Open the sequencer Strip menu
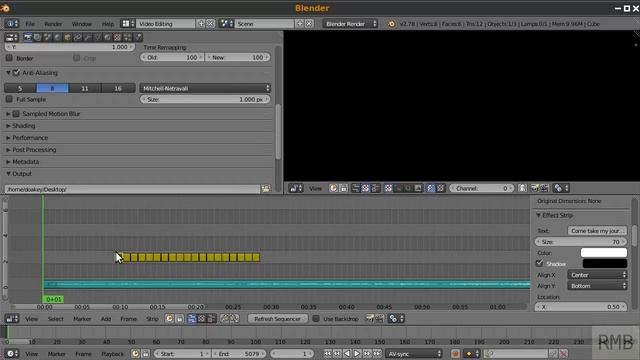This screenshot has width=640, height=360. pos(152,319)
